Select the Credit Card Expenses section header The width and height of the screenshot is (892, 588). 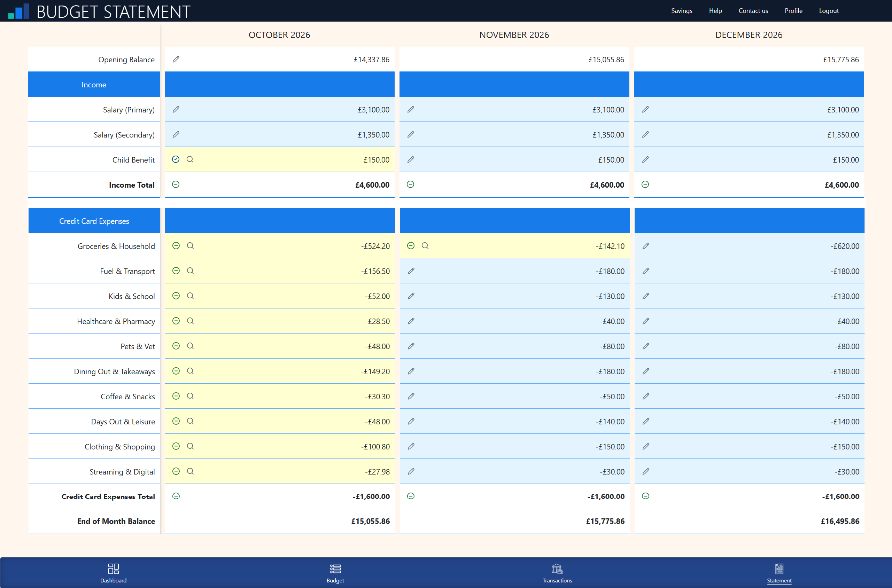94,221
